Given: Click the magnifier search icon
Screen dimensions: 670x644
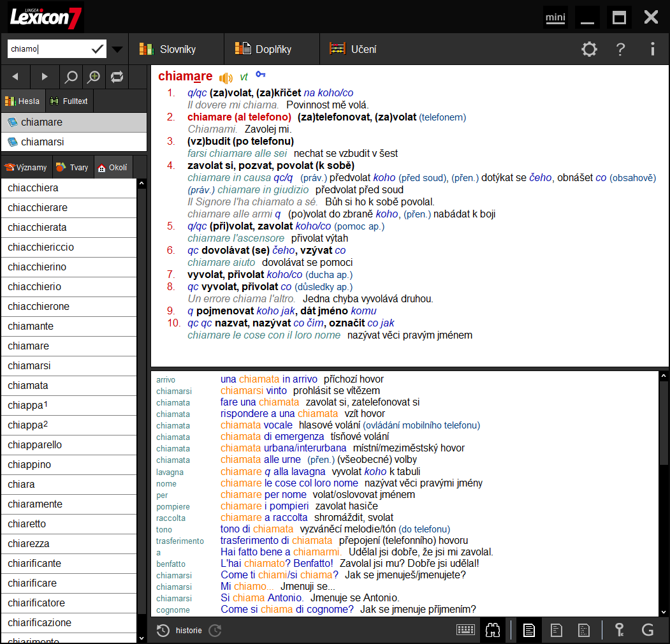Looking at the screenshot, I should 71,77.
